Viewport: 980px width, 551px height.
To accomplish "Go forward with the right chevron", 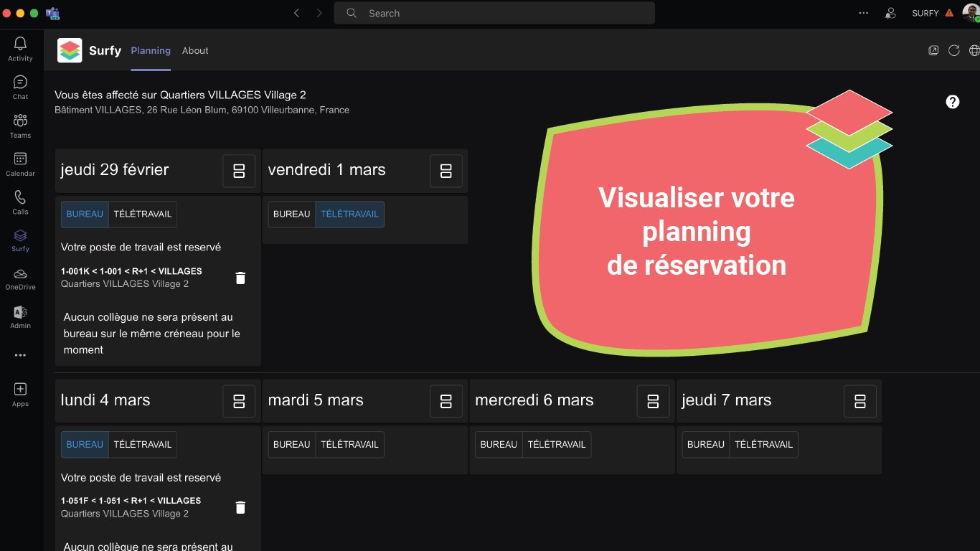I will (x=319, y=13).
